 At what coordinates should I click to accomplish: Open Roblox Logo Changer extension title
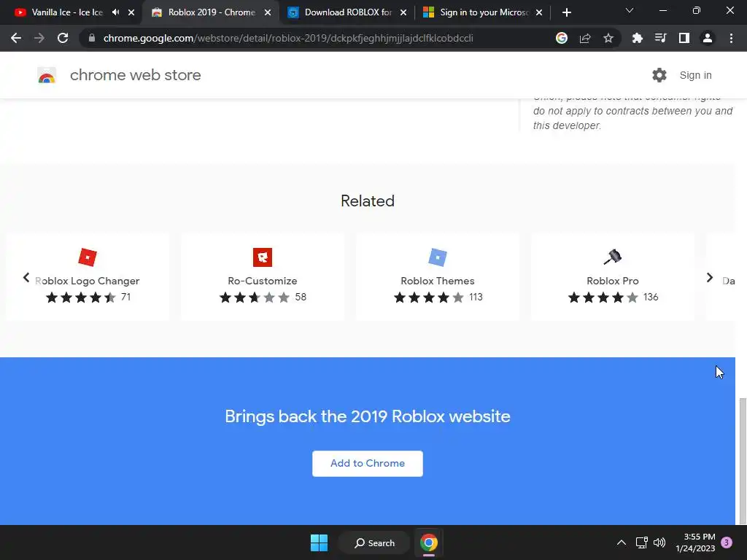coord(88,281)
